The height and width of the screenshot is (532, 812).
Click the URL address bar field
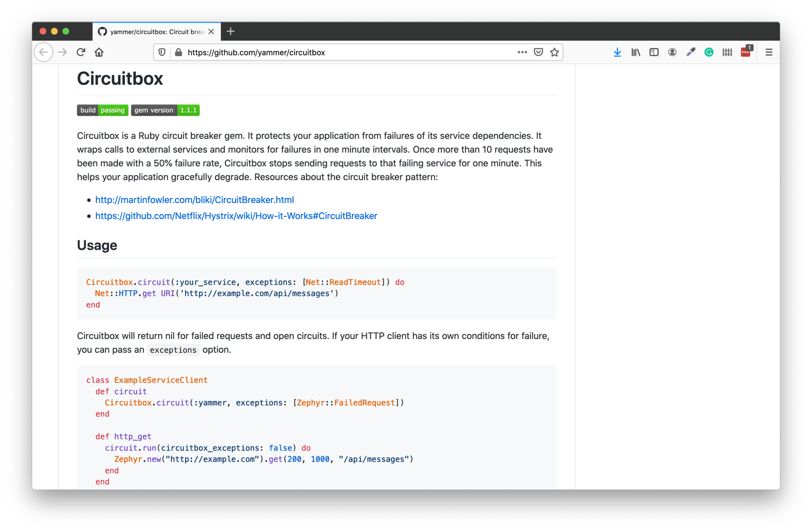[x=347, y=52]
